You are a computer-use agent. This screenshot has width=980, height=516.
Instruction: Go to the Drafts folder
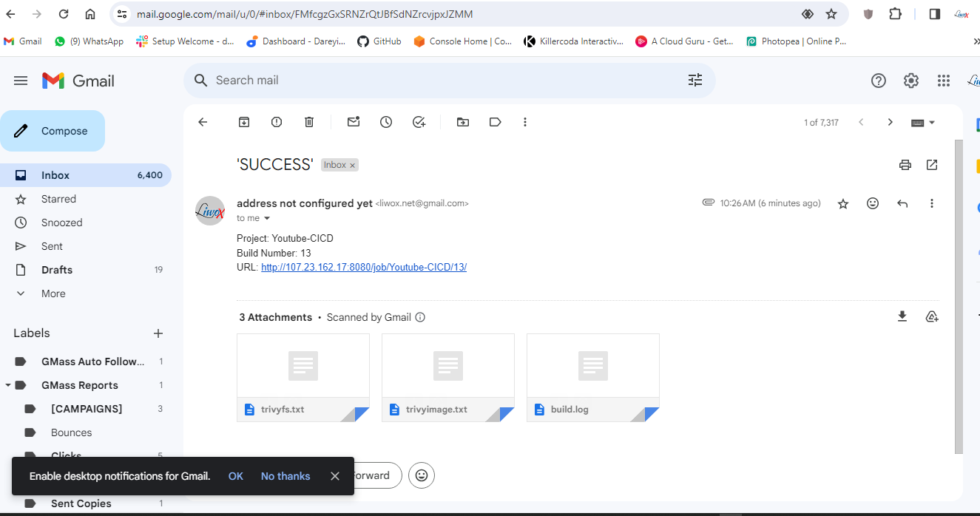pyautogui.click(x=57, y=270)
